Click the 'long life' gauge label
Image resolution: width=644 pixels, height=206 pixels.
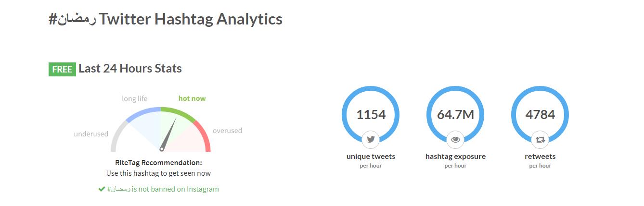135,98
